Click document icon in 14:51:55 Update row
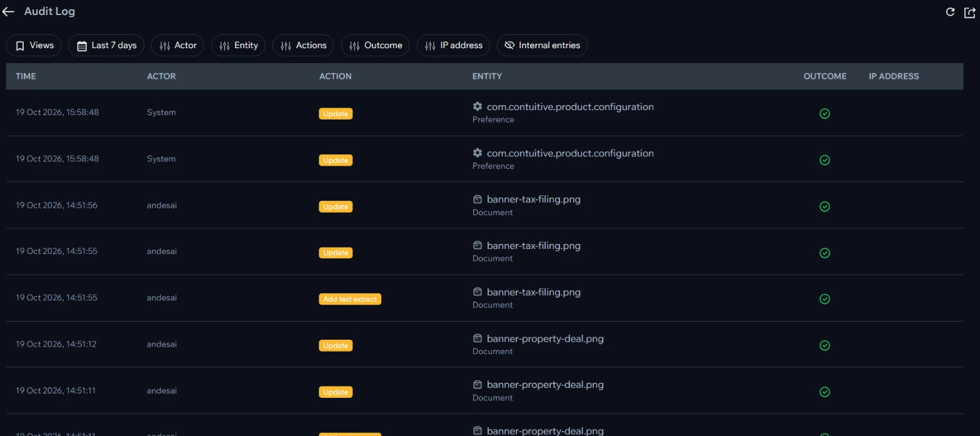The height and width of the screenshot is (436, 980). pyautogui.click(x=477, y=245)
